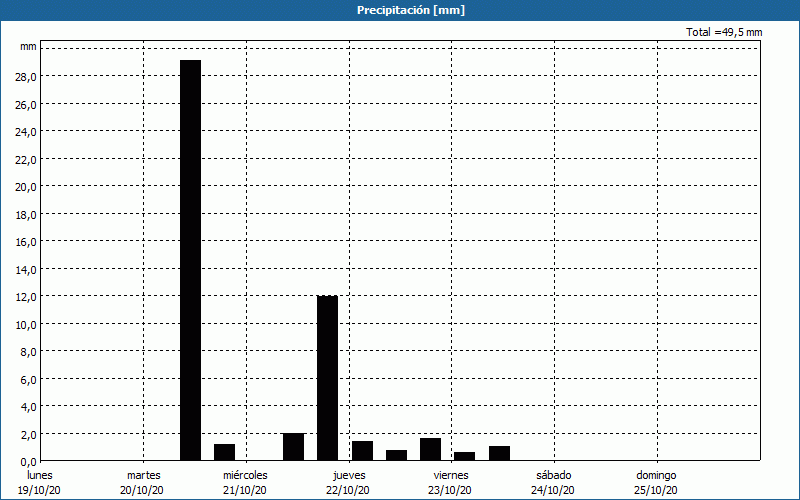Click the 23/10/20 date label
Image resolution: width=800 pixels, height=500 pixels.
pos(449,490)
